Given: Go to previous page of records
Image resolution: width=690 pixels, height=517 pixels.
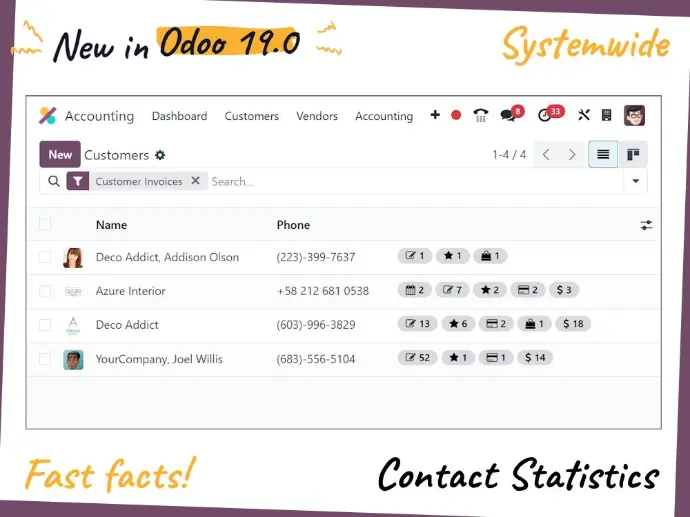Looking at the screenshot, I should point(547,154).
